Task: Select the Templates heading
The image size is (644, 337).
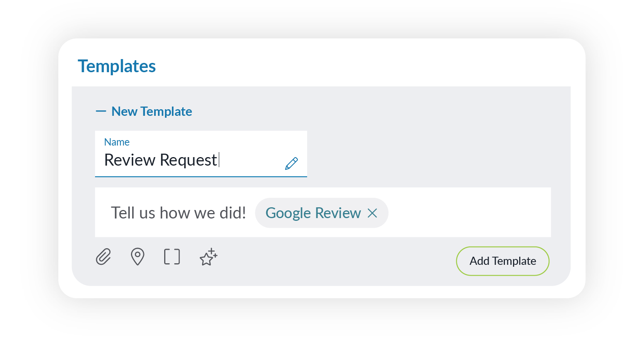Action: pos(117,66)
